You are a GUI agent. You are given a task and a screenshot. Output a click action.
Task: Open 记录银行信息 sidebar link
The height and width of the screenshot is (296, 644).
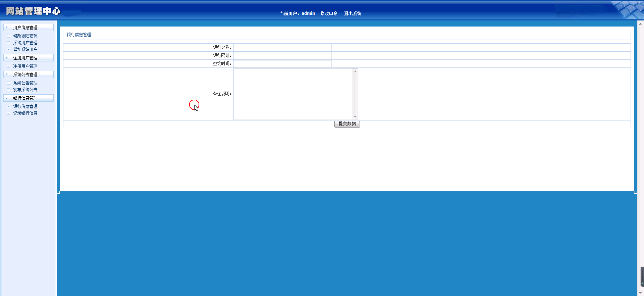point(25,113)
